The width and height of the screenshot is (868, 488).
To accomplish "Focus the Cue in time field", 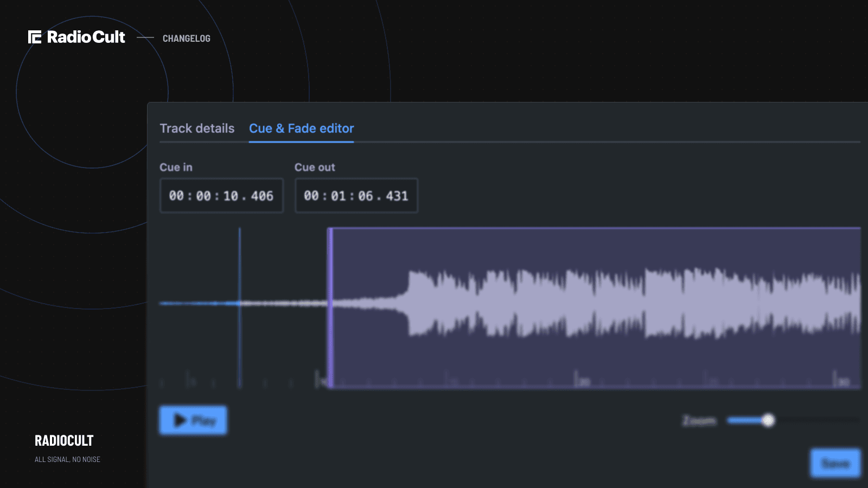I will point(221,196).
